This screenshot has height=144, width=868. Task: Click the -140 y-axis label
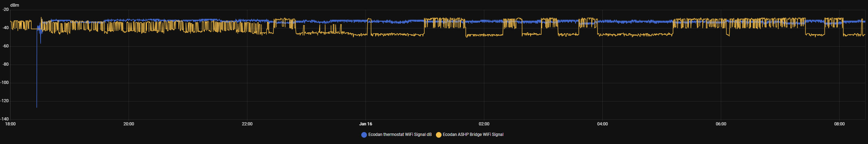5,119
